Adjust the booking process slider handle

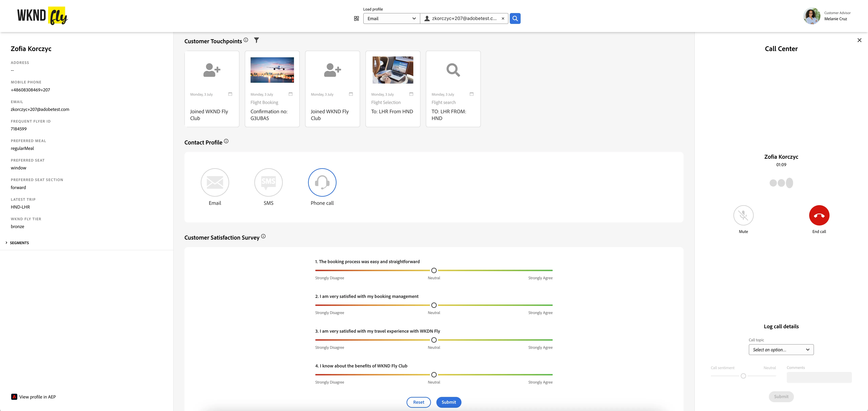434,270
